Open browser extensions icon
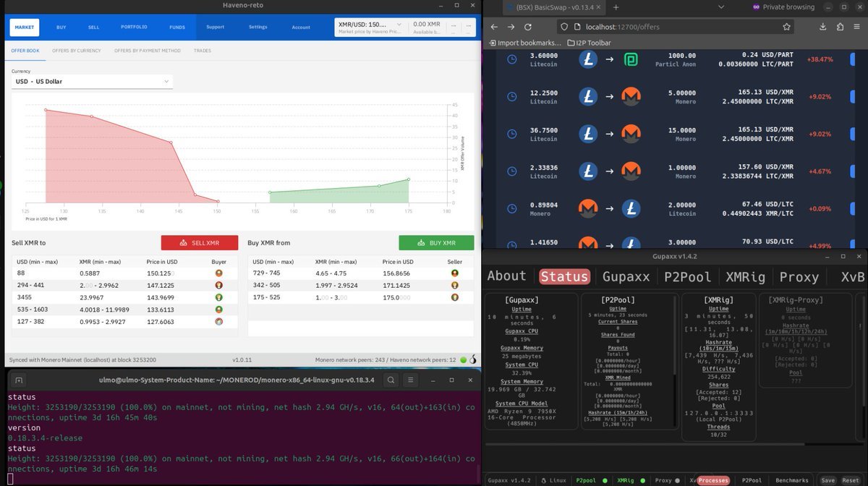Viewport: 868px width, 486px height. [x=838, y=27]
